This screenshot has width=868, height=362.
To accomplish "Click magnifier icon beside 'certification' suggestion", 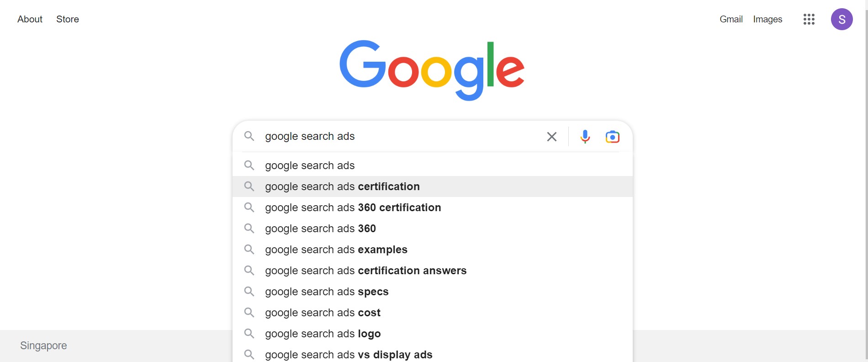I will tap(249, 186).
